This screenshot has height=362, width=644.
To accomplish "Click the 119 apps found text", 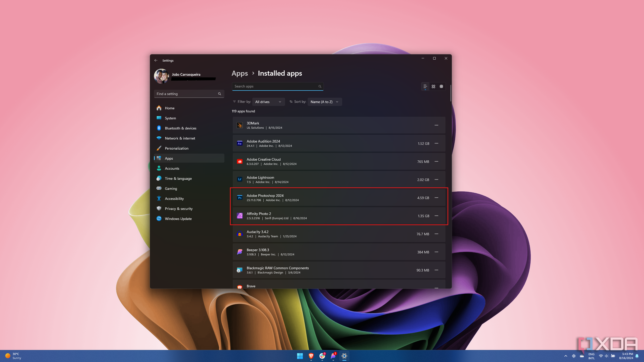I will click(243, 111).
